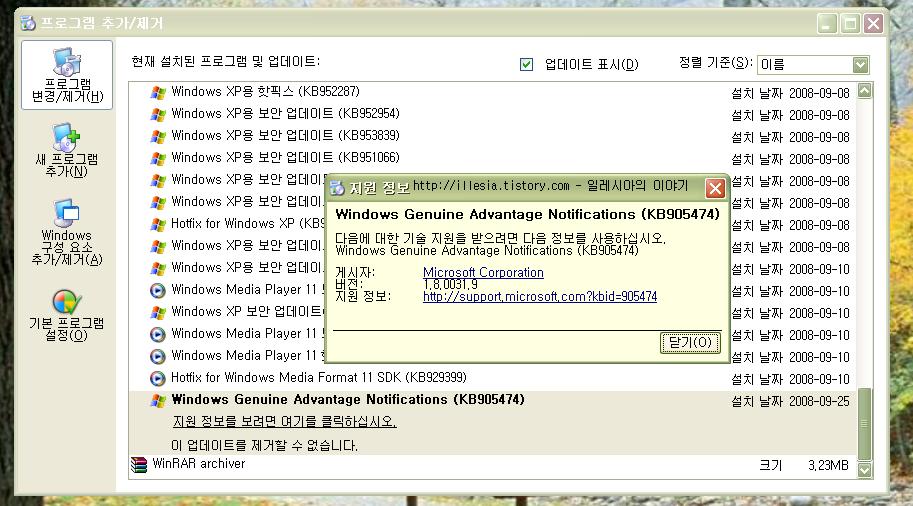Select WinRAR archiver entry
This screenshot has width=913, height=506.
tap(199, 464)
